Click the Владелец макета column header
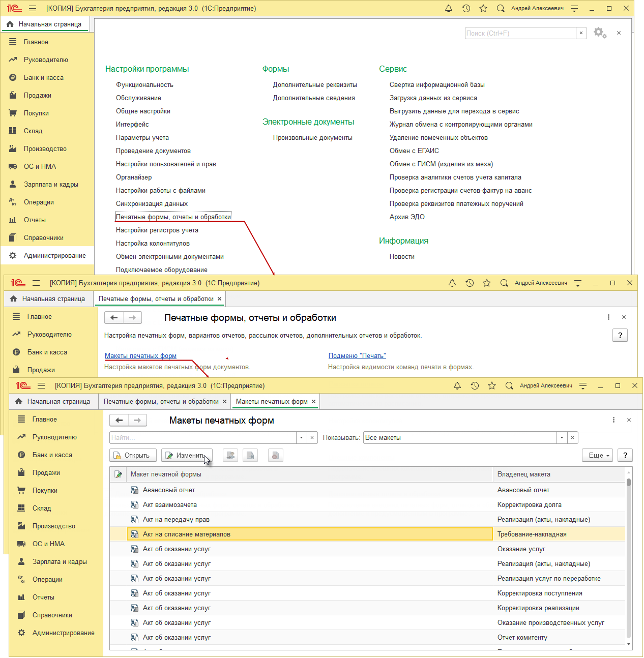The image size is (644, 658). (x=559, y=474)
